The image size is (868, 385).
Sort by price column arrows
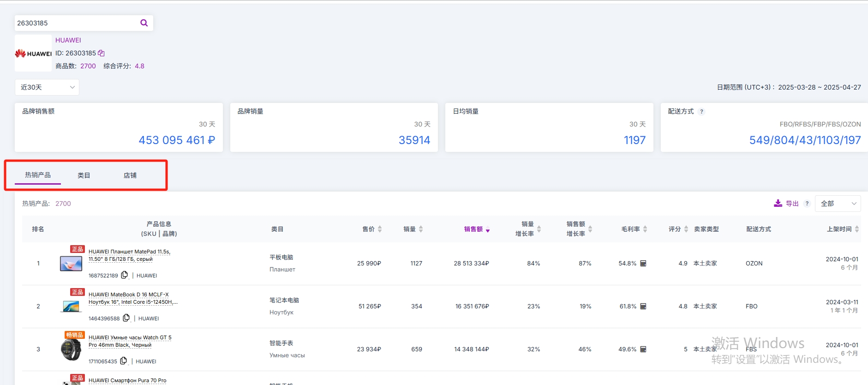pos(380,229)
